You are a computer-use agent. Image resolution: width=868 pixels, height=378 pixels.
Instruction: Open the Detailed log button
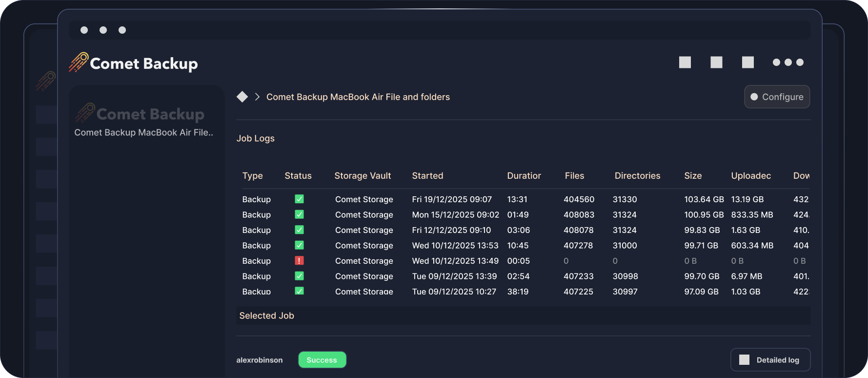tap(771, 360)
